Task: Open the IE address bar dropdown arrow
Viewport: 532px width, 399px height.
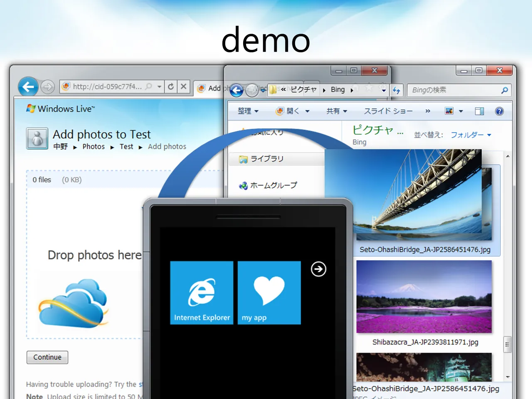Action: pos(159,86)
